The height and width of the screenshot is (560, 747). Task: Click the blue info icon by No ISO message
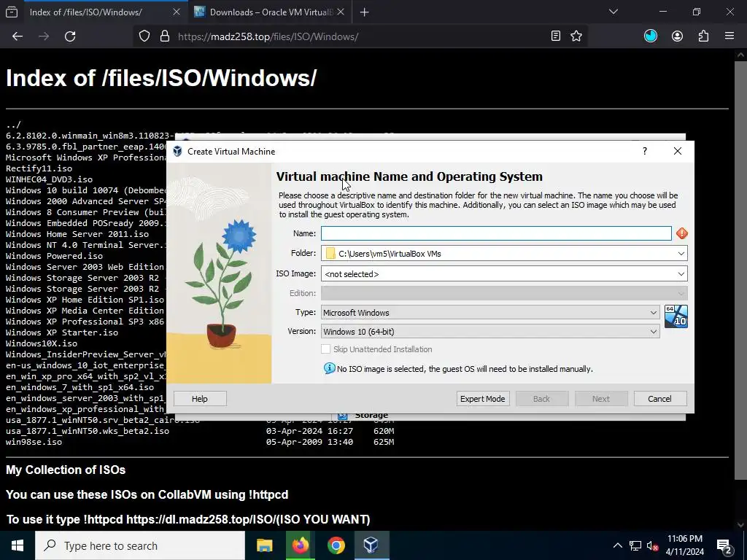(x=329, y=368)
